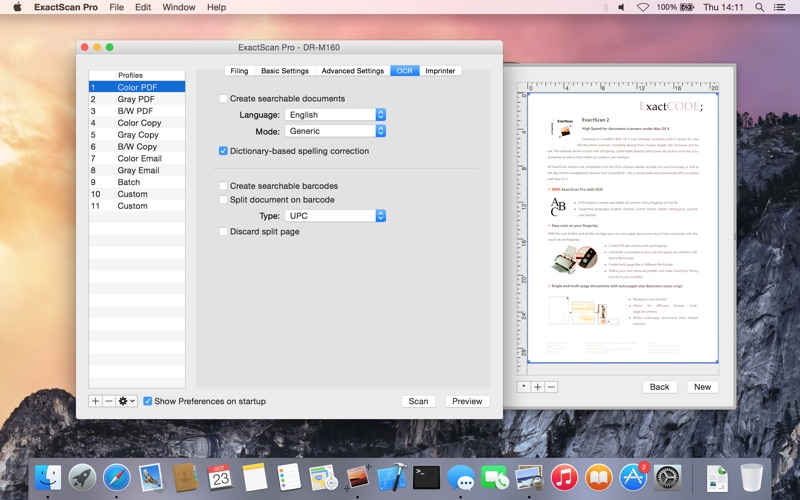Open iBooks from the Dock
The width and height of the screenshot is (800, 500).
(598, 477)
